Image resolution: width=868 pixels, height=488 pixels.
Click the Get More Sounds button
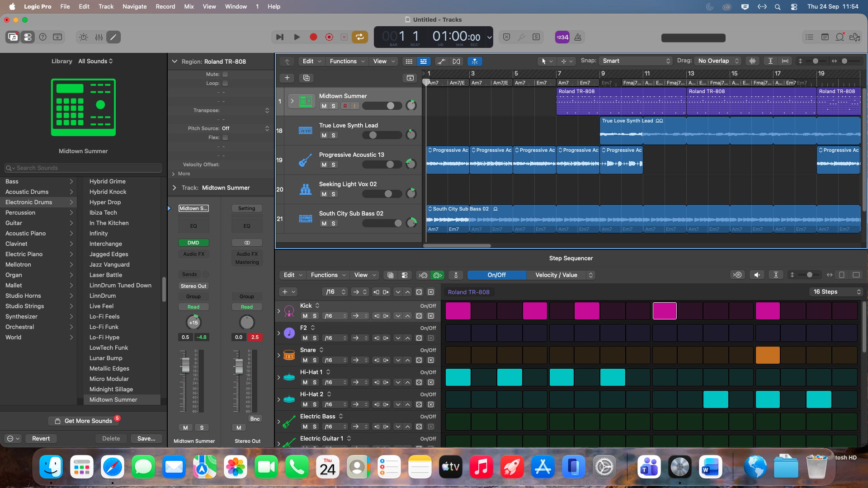(x=84, y=421)
